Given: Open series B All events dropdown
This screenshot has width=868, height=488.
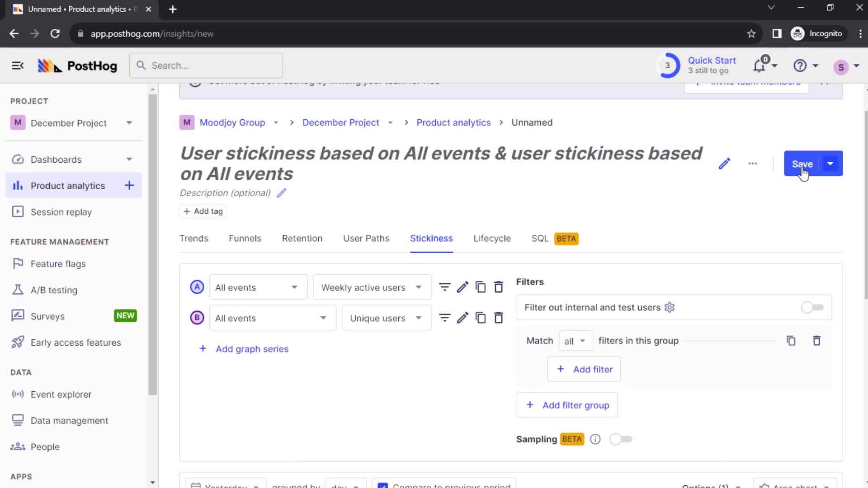Looking at the screenshot, I should pos(273,318).
